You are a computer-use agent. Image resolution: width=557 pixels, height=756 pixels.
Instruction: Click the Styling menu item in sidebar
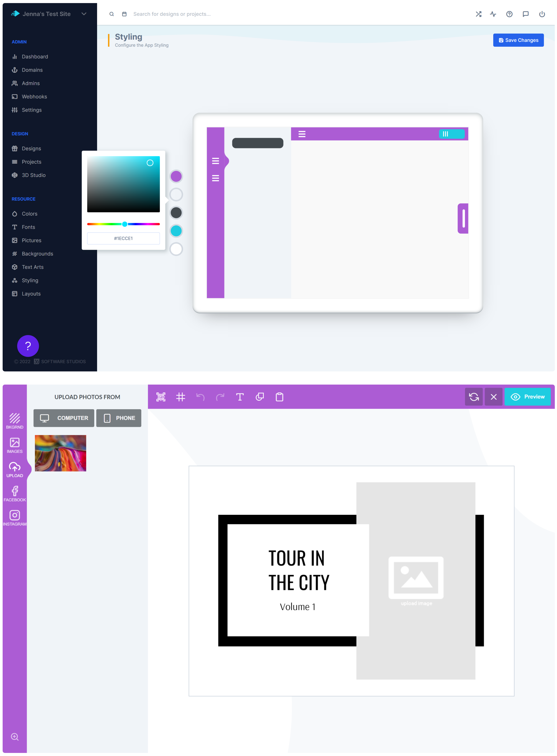coord(30,280)
